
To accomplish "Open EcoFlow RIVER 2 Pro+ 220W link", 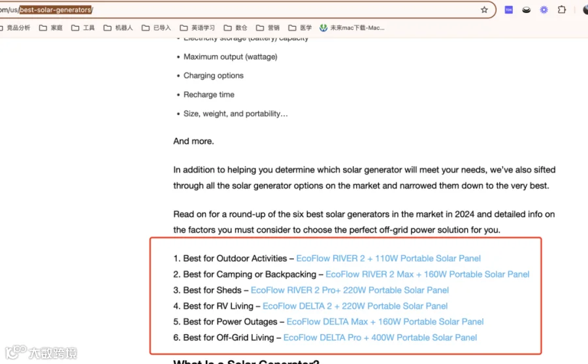I will pos(350,290).
